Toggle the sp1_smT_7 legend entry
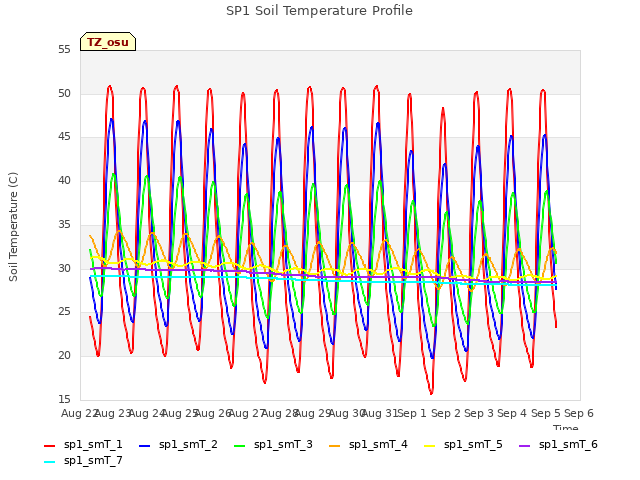Viewport: 640px width, 480px height. 83,461
